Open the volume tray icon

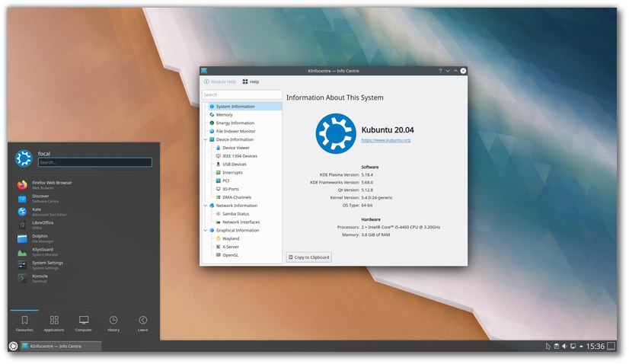tap(564, 346)
